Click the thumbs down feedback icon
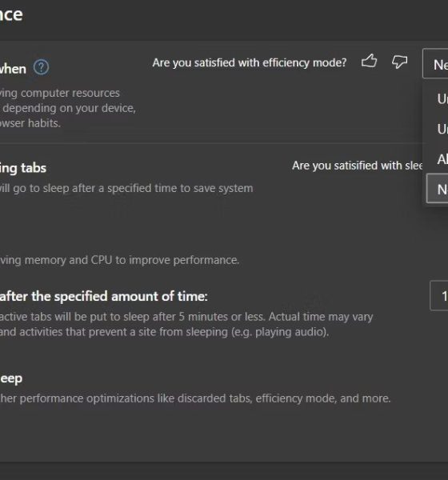448x480 pixels. [x=400, y=62]
